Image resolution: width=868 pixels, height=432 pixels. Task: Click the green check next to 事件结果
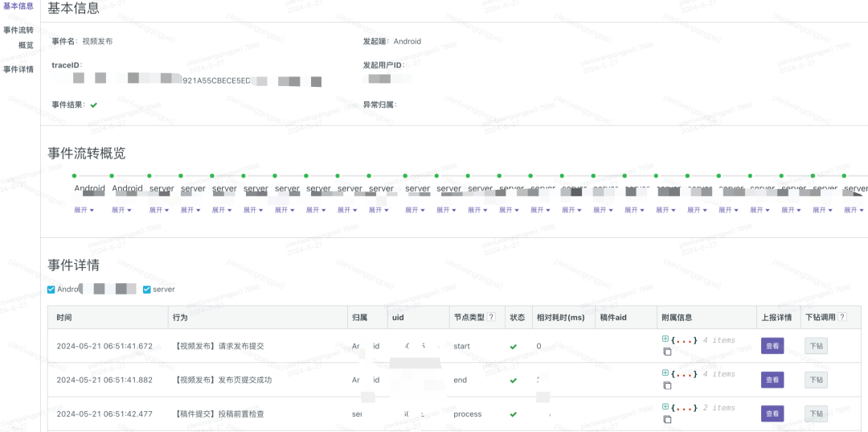click(94, 105)
